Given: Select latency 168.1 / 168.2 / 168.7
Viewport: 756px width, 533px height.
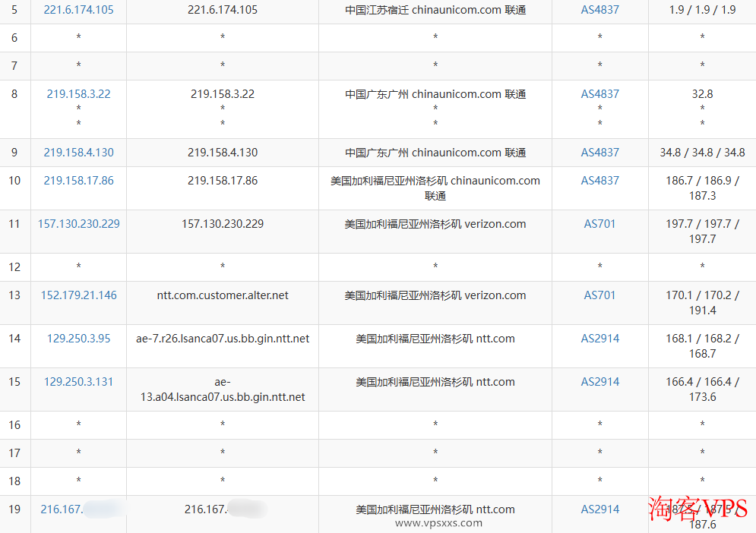Looking at the screenshot, I should (703, 346).
